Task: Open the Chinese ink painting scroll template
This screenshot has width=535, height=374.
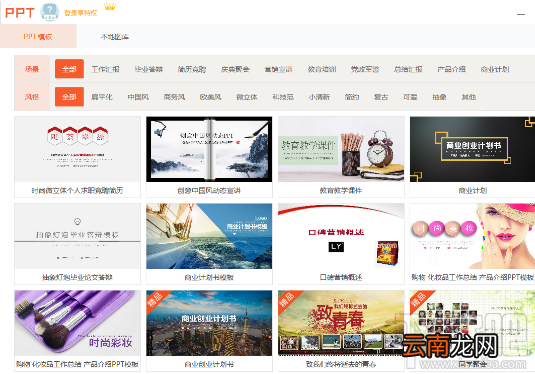Action: pyautogui.click(x=209, y=149)
